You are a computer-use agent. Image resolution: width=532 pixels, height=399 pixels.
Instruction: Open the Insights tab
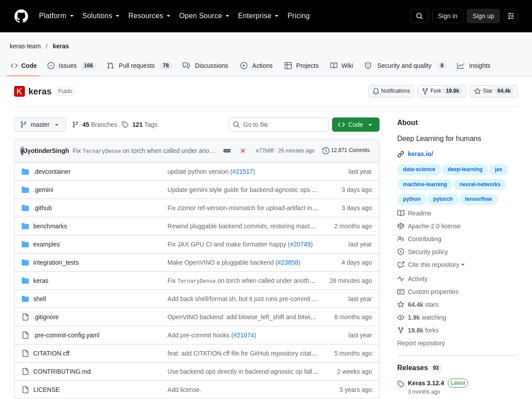473,66
